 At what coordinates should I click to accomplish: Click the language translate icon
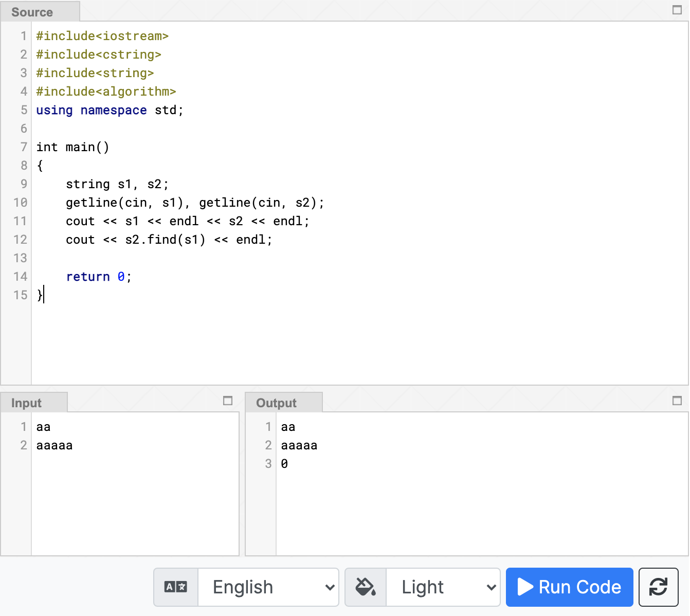coord(175,587)
